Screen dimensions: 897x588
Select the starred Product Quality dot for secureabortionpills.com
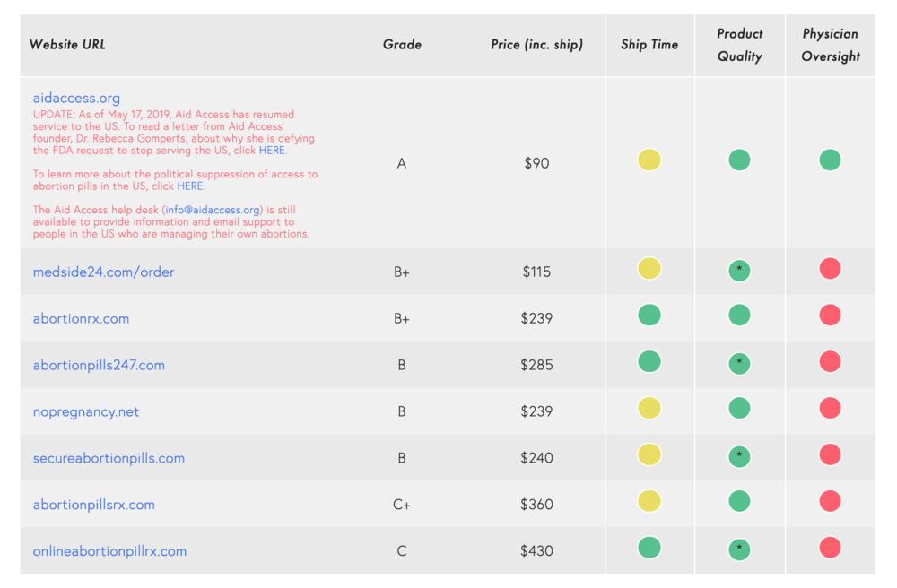tap(739, 456)
